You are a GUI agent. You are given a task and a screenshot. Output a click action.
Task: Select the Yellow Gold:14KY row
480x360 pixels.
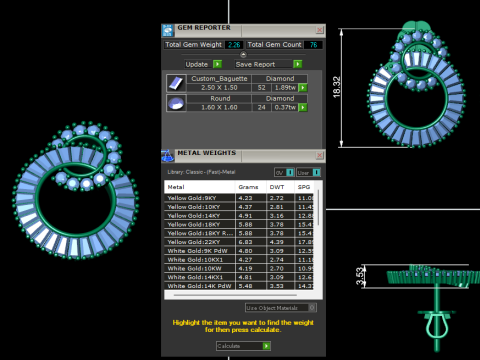pyautogui.click(x=239, y=216)
